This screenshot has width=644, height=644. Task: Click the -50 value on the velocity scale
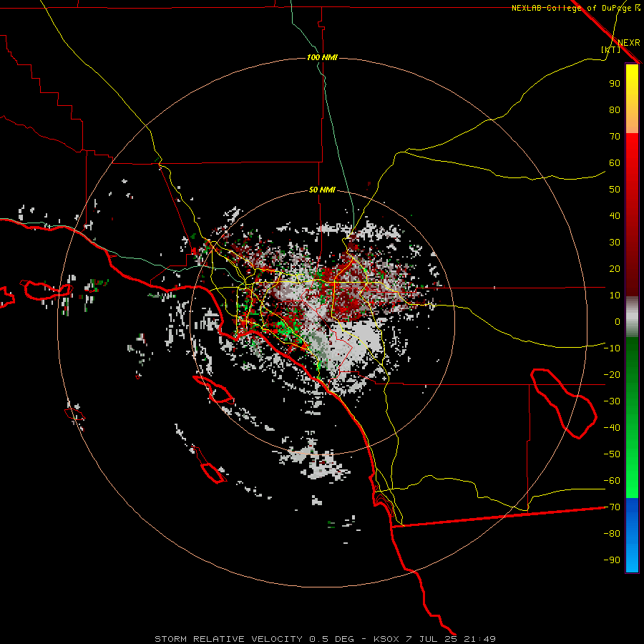click(x=612, y=454)
